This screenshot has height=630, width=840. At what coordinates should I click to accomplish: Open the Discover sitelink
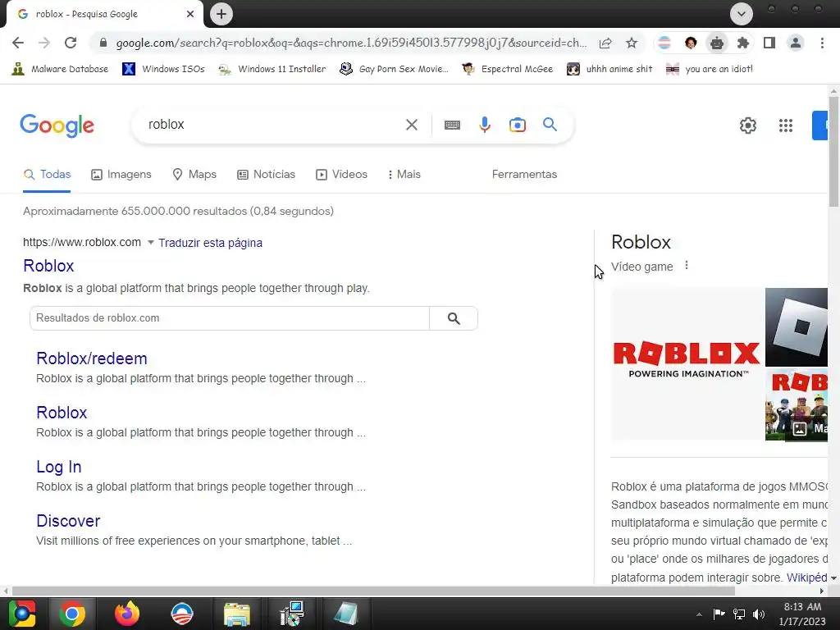(68, 521)
